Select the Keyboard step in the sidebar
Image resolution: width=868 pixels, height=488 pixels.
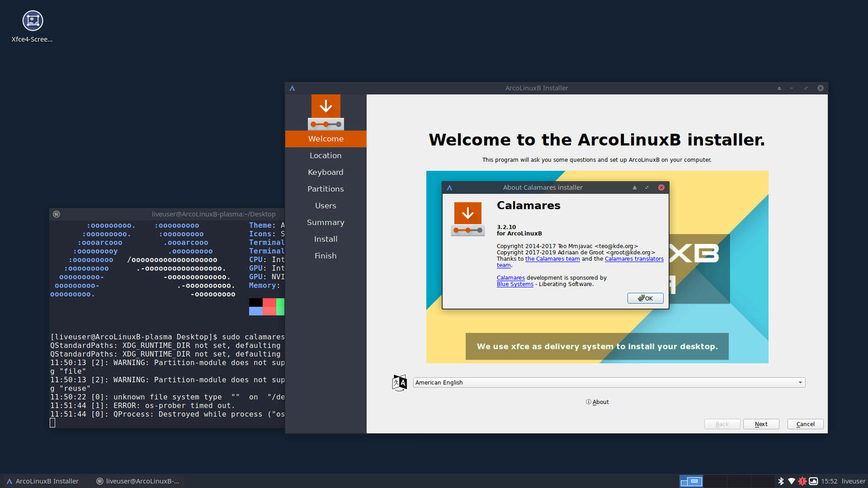[325, 172]
